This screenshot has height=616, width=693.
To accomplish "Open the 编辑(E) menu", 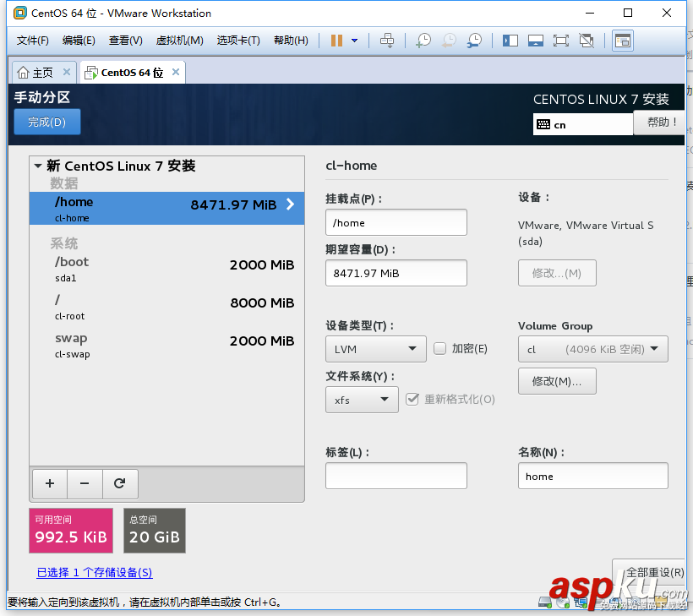I will pos(79,41).
